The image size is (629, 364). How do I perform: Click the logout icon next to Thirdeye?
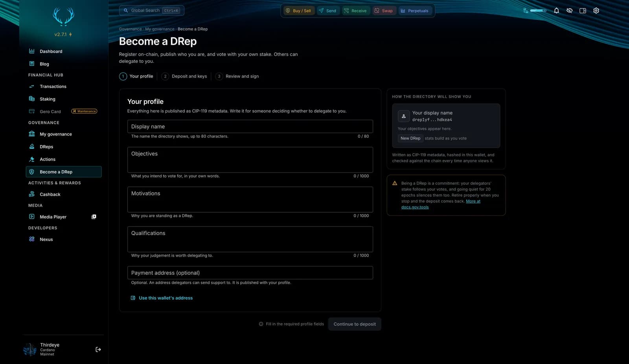pos(98,349)
